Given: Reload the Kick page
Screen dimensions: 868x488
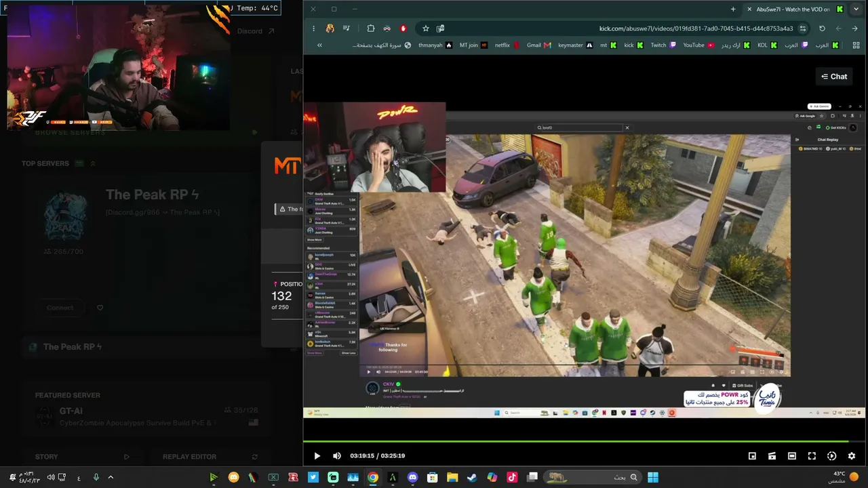Looking at the screenshot, I should (822, 28).
